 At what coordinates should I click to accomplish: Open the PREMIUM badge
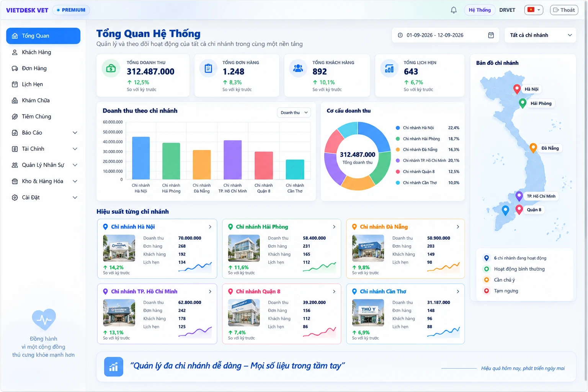click(x=71, y=10)
